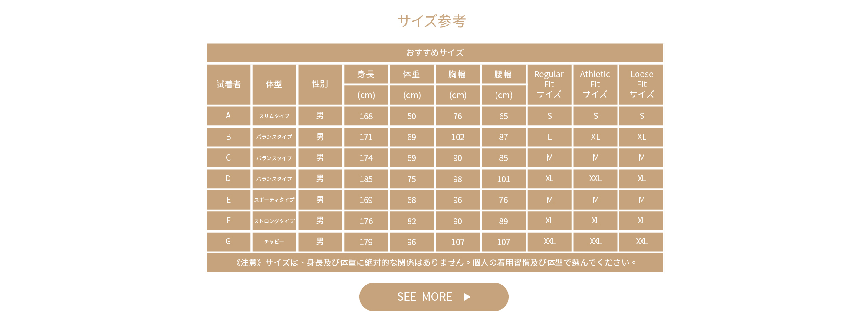Click the play arrow icon in SEE MORE

467,297
